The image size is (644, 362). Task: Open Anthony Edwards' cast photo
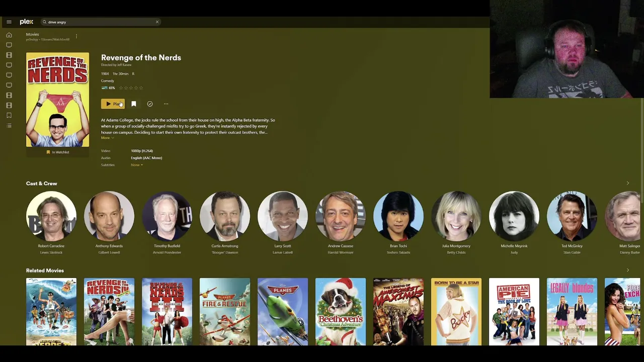coord(109,216)
